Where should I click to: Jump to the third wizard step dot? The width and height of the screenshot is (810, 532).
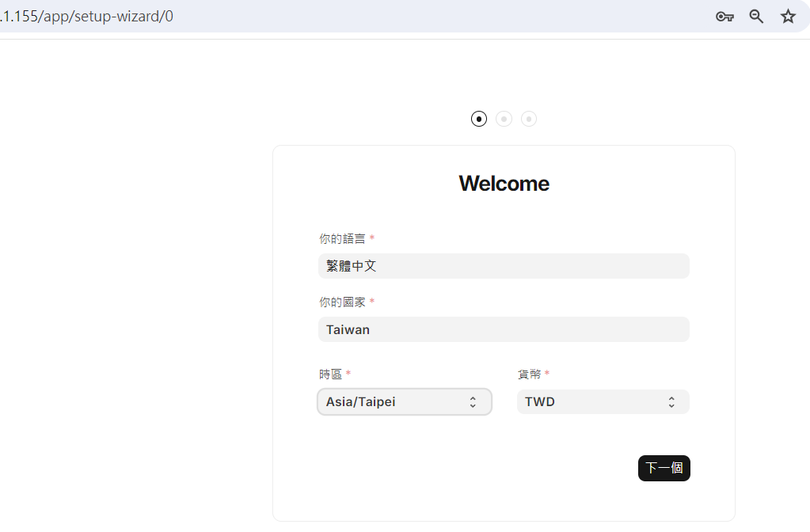point(528,119)
